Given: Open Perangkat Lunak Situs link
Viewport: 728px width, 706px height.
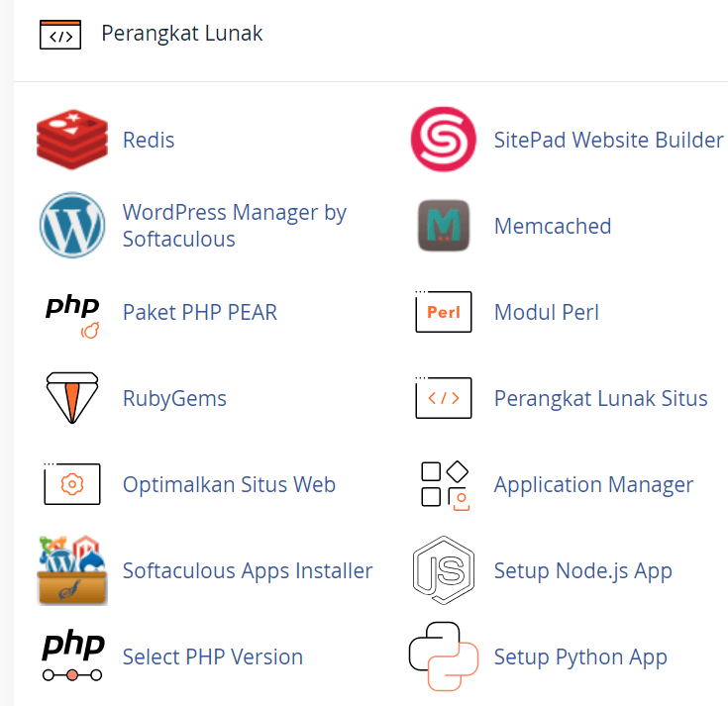Looking at the screenshot, I should click(x=601, y=399).
